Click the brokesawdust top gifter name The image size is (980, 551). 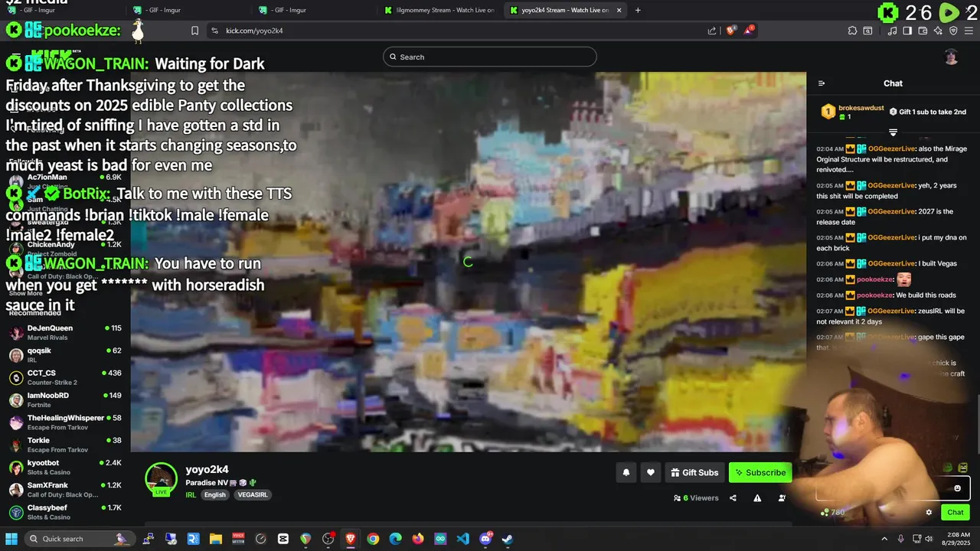click(x=861, y=108)
